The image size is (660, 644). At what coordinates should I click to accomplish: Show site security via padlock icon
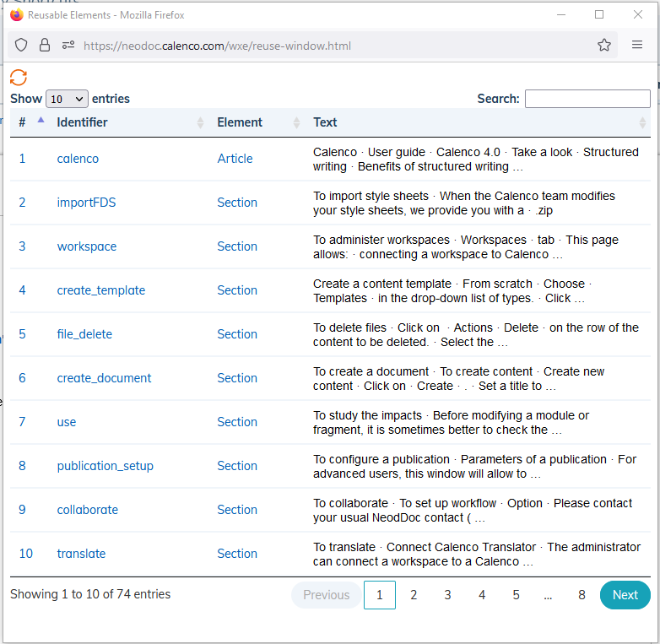pyautogui.click(x=45, y=45)
